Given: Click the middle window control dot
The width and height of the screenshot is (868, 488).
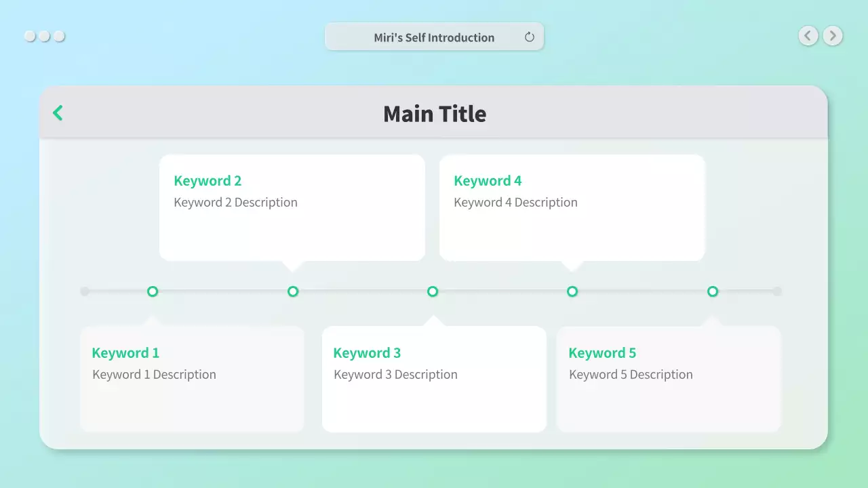Looking at the screenshot, I should pos(44,36).
